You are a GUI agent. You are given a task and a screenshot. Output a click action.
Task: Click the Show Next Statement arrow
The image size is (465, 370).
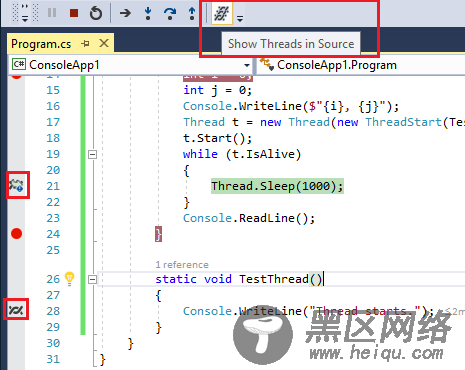coord(125,13)
